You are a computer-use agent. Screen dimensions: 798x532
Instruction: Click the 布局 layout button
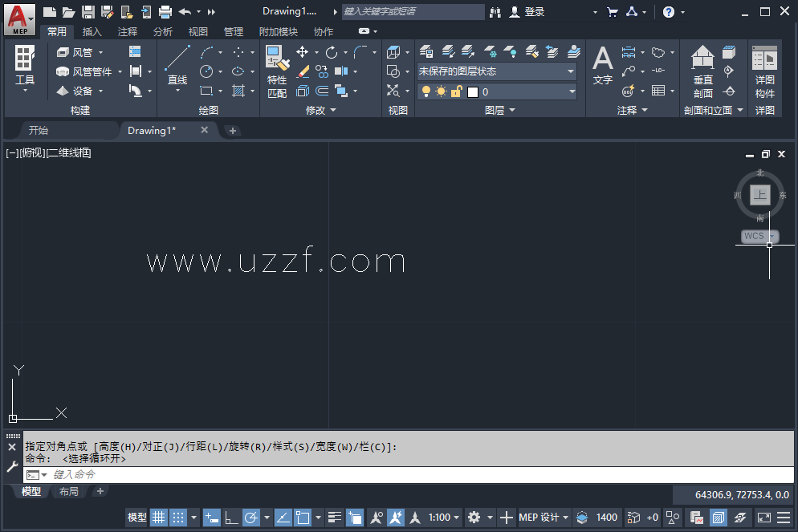[x=68, y=491]
